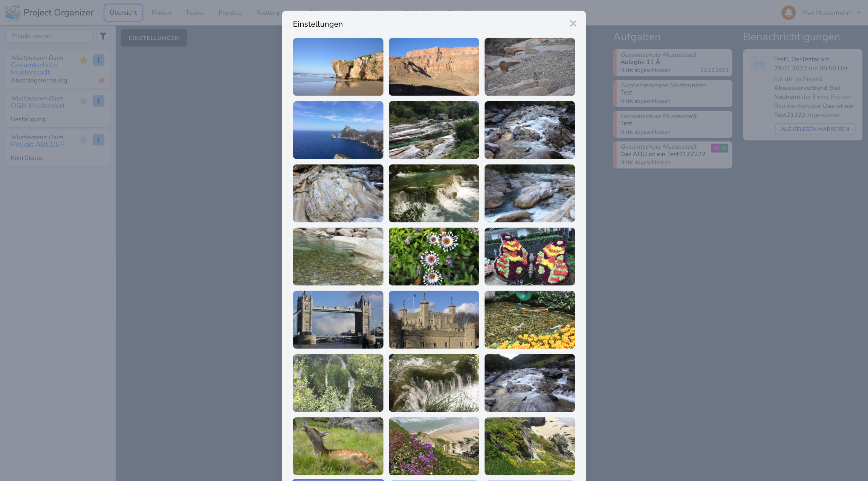This screenshot has height=481, width=868.
Task: Open the Teams tab
Action: click(x=195, y=12)
